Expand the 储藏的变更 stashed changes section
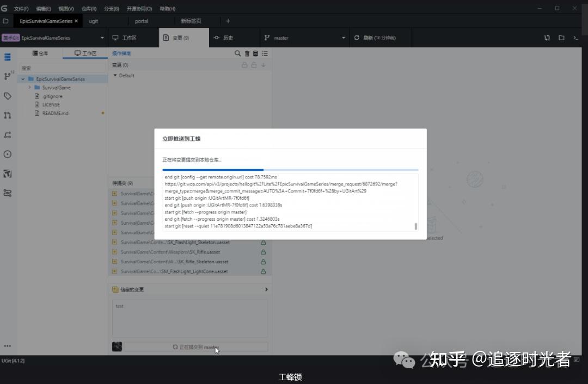Viewport: 588px width, 384px height. coord(266,289)
